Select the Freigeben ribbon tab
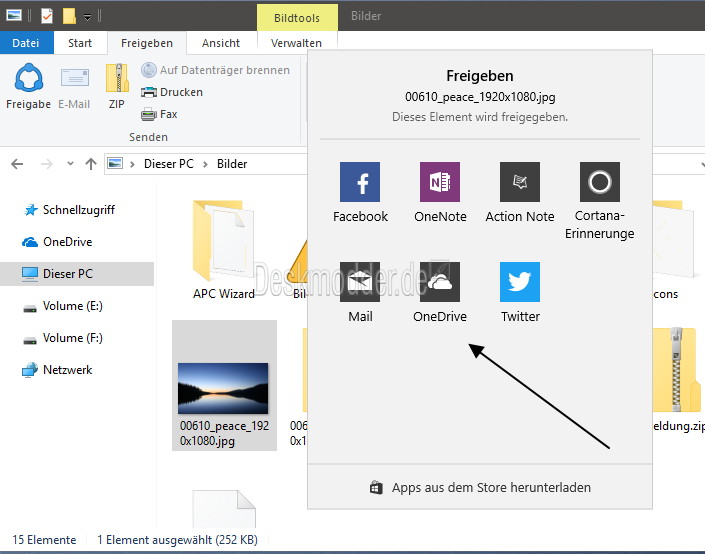This screenshot has width=705, height=554. (x=147, y=43)
